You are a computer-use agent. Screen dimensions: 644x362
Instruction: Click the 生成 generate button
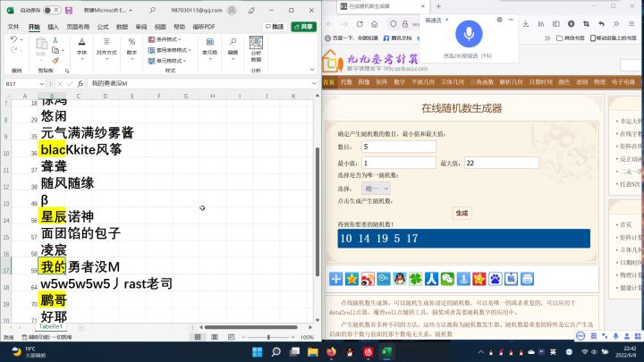[x=462, y=213]
